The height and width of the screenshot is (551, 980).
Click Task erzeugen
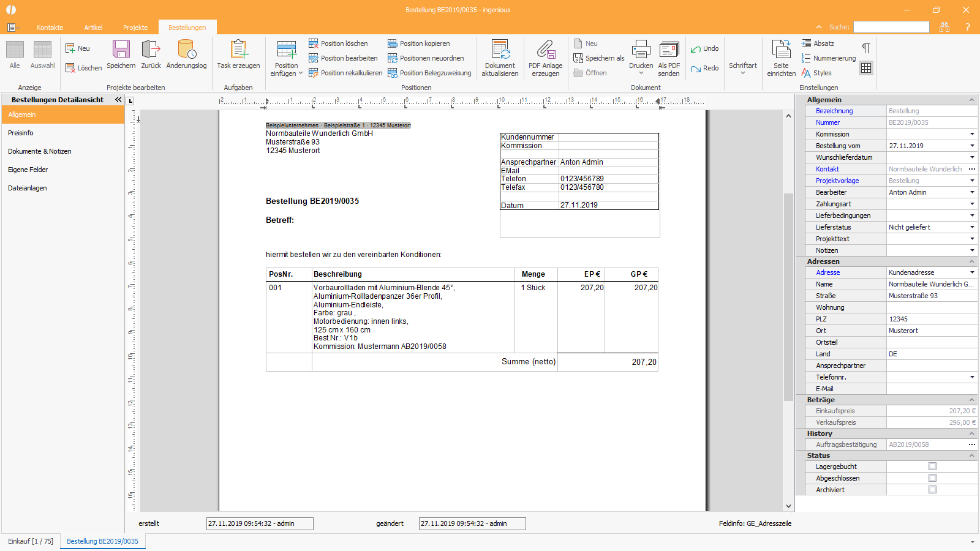coord(238,55)
